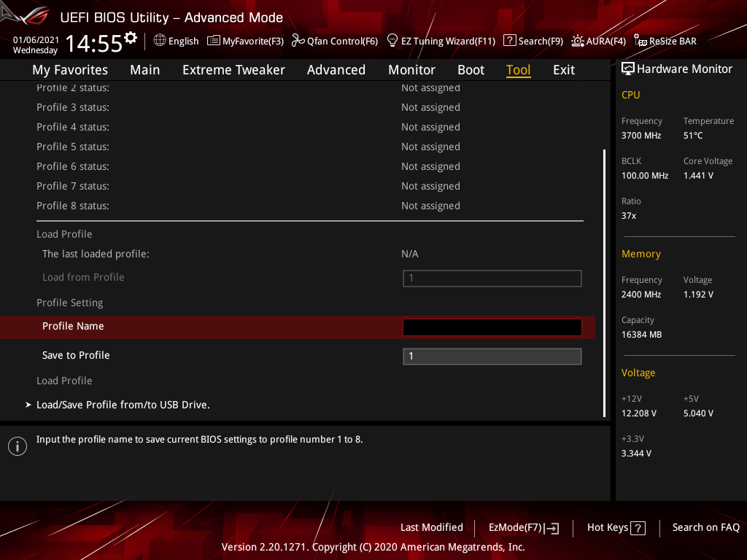Viewport: 747px width, 560px height.
Task: Click the 14:55 clock time
Action: click(x=94, y=43)
